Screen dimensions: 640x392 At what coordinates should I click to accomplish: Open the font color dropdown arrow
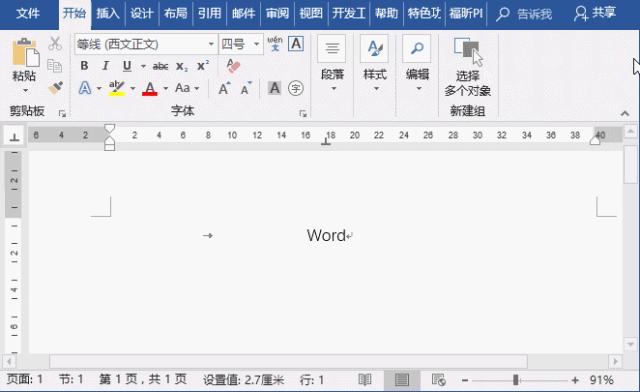166,88
